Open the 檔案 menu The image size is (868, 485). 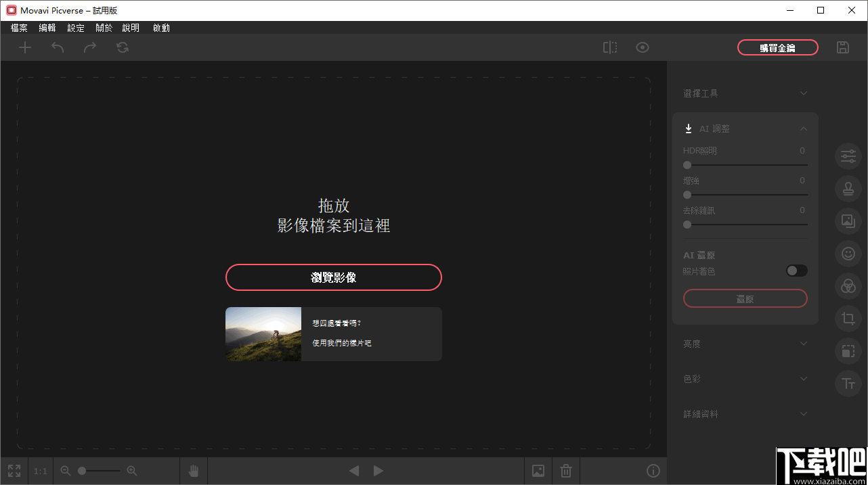tap(18, 28)
